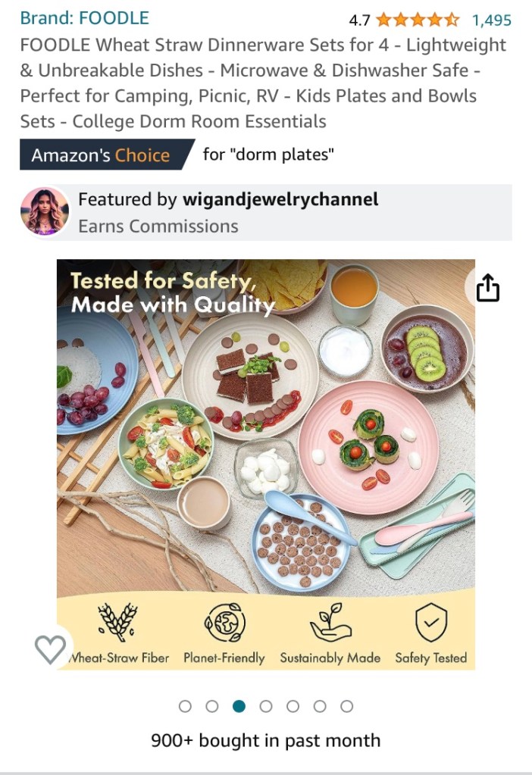The image size is (532, 775).
Task: Select the fifth image carousel dot
Action: (x=293, y=706)
